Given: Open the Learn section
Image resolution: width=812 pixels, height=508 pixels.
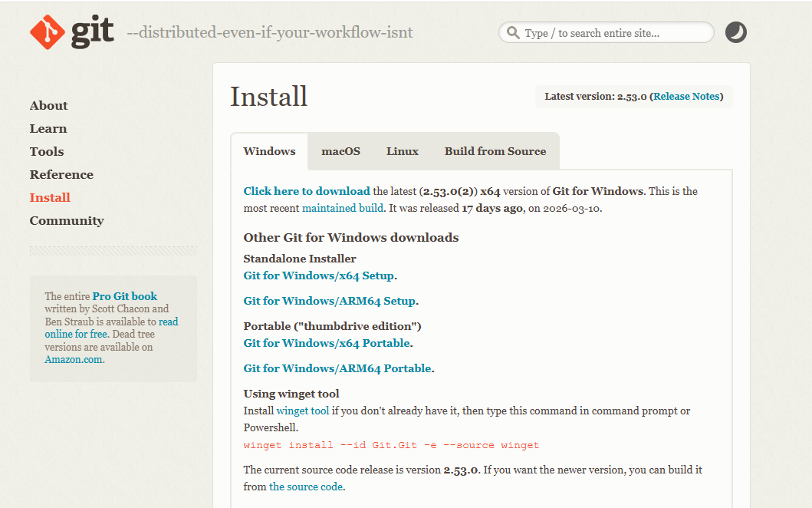Looking at the screenshot, I should pos(48,129).
